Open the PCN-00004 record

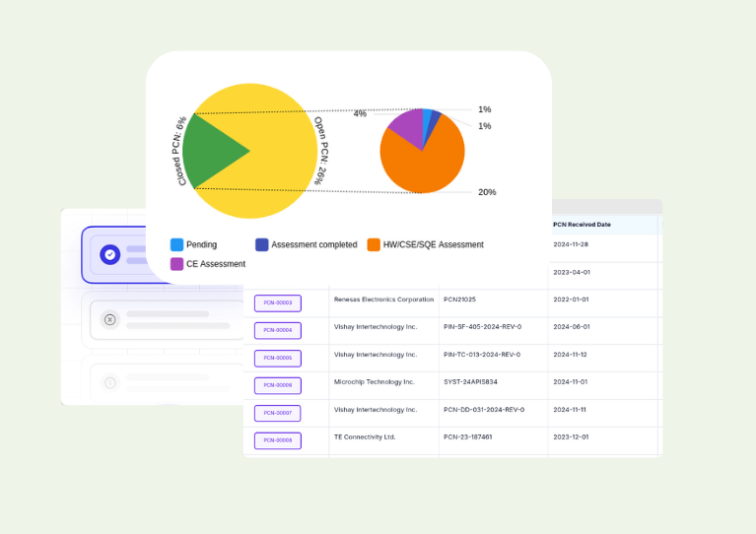(x=277, y=331)
